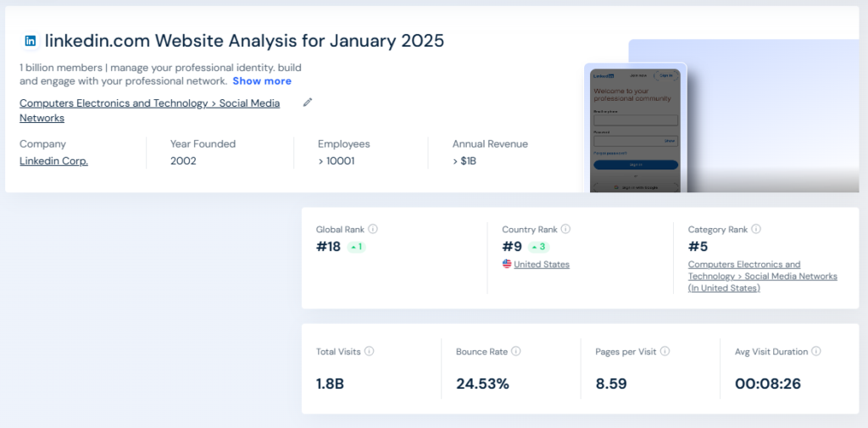
Task: Click the page title "linkedin.com Website Analysis for January 2025"
Action: coord(244,41)
